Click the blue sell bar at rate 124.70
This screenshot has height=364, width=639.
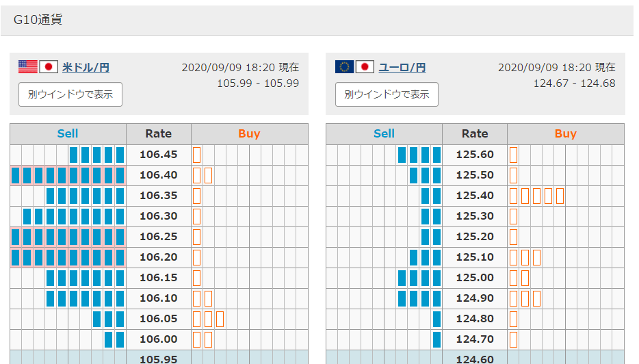click(436, 339)
